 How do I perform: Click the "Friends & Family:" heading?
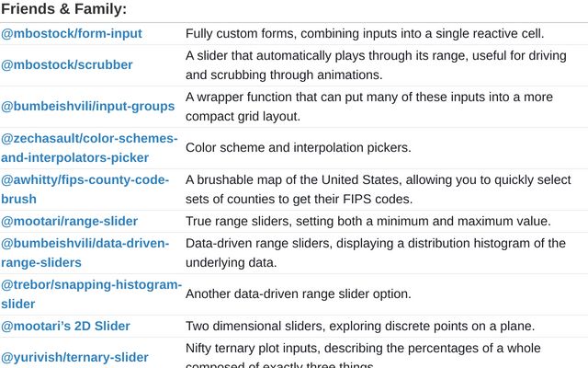point(63,9)
